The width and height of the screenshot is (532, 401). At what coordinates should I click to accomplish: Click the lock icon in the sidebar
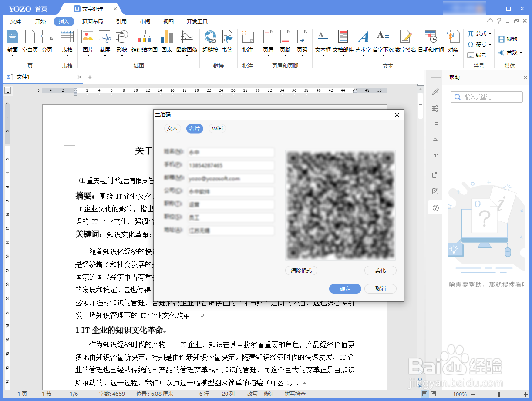[435, 141]
